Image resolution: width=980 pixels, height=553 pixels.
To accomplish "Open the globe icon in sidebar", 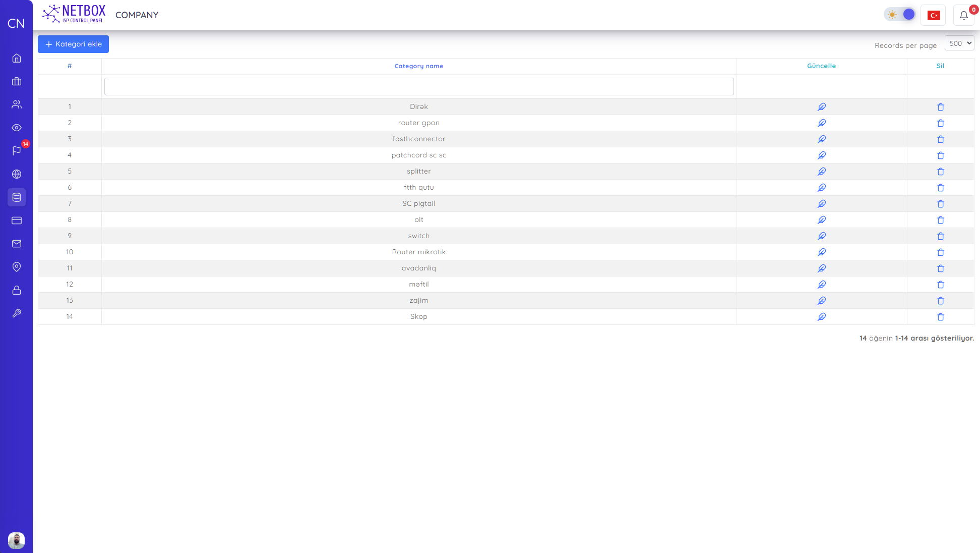I will tap(17, 174).
